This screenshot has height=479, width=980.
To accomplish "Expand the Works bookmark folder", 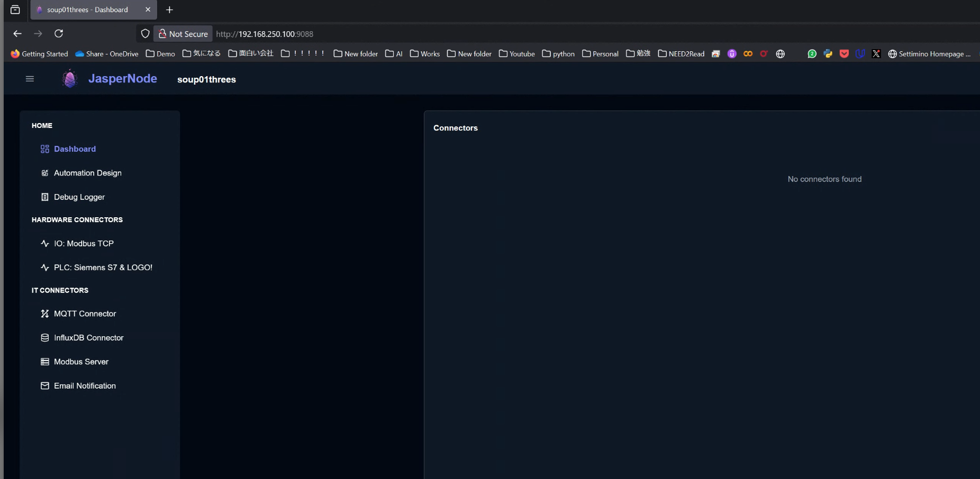I will [425, 54].
